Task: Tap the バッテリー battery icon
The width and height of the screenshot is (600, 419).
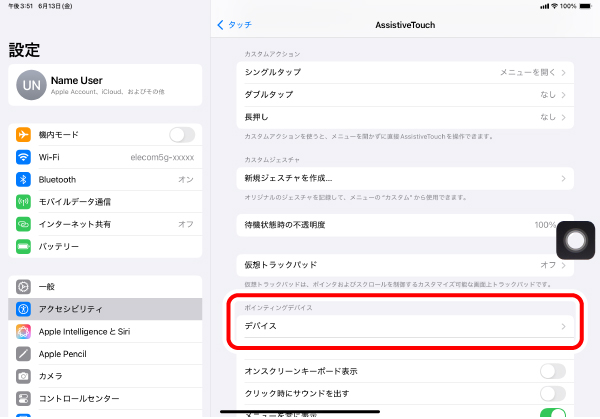Action: 24,245
